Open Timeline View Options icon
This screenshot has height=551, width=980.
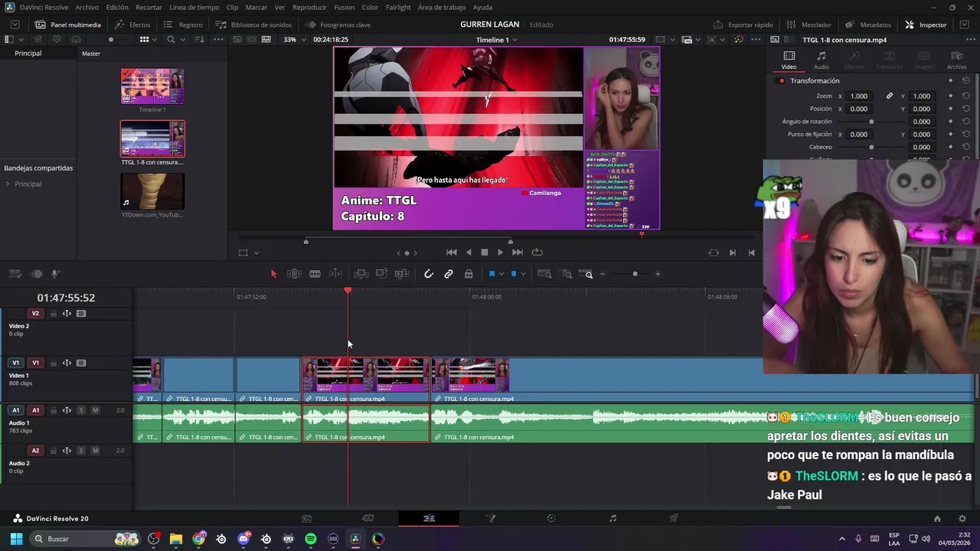click(15, 274)
